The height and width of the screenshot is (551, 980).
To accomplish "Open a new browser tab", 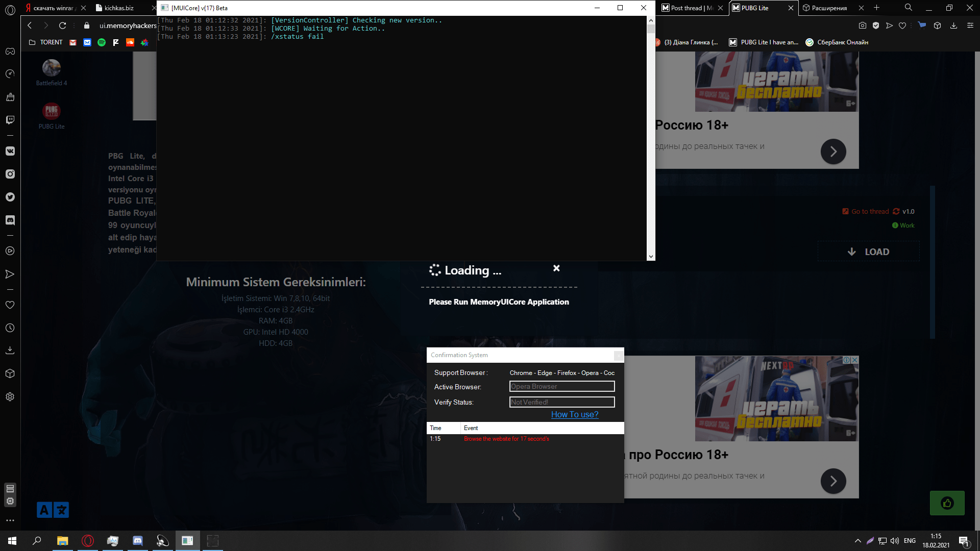I will (x=877, y=8).
